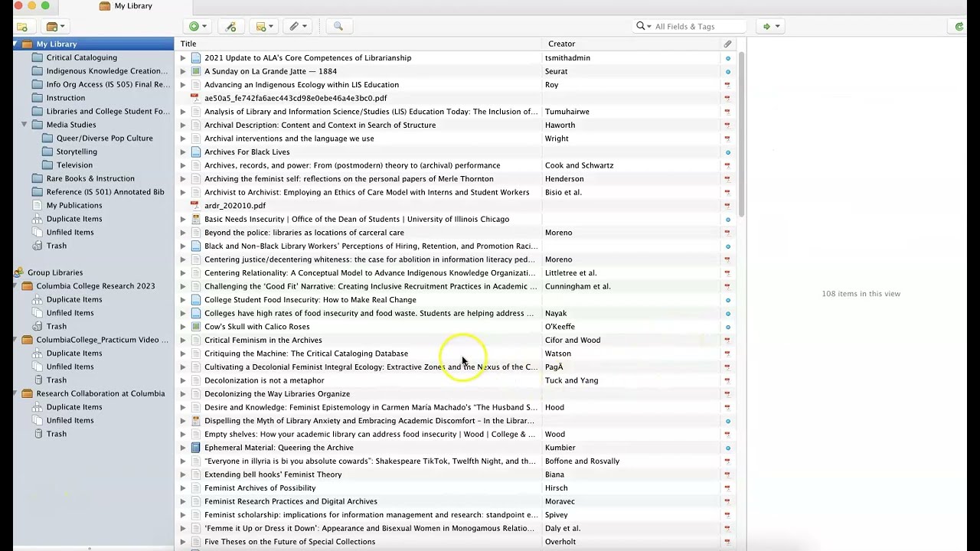The height and width of the screenshot is (551, 980).
Task: Click the My Library folder icon in the sidebar
Action: (27, 44)
